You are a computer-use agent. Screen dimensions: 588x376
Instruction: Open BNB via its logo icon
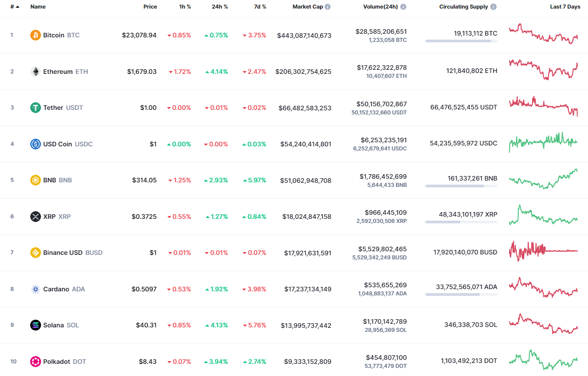[35, 180]
